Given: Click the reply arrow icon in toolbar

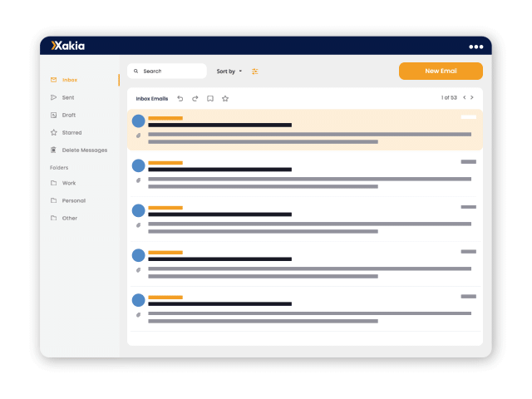Looking at the screenshot, I should [180, 98].
